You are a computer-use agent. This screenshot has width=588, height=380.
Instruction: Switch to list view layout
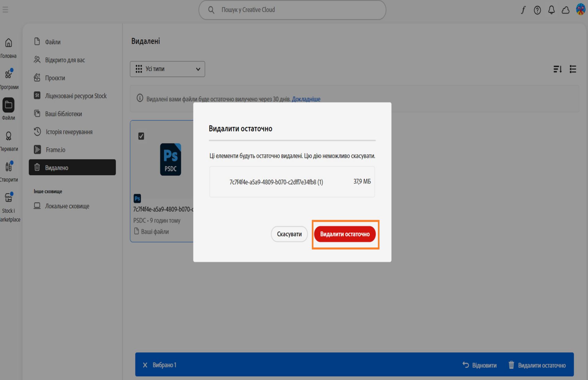tap(573, 69)
